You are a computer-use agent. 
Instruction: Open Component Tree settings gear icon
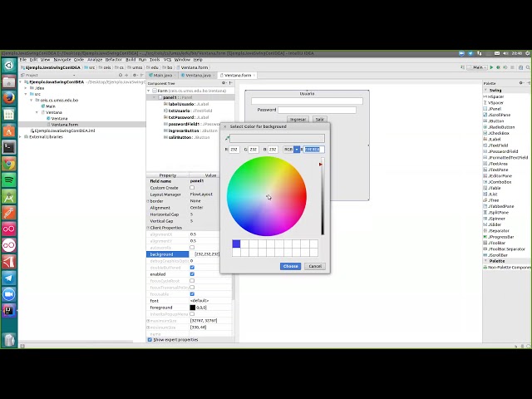[x=224, y=83]
